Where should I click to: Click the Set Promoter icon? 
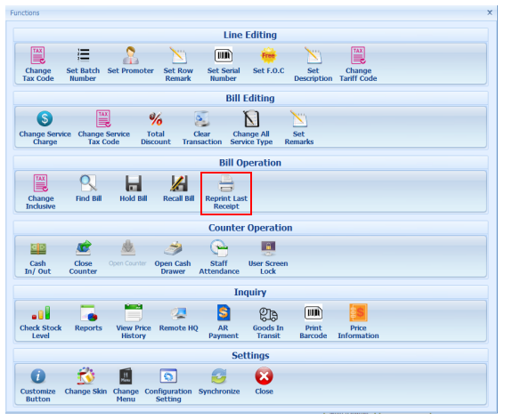130,56
